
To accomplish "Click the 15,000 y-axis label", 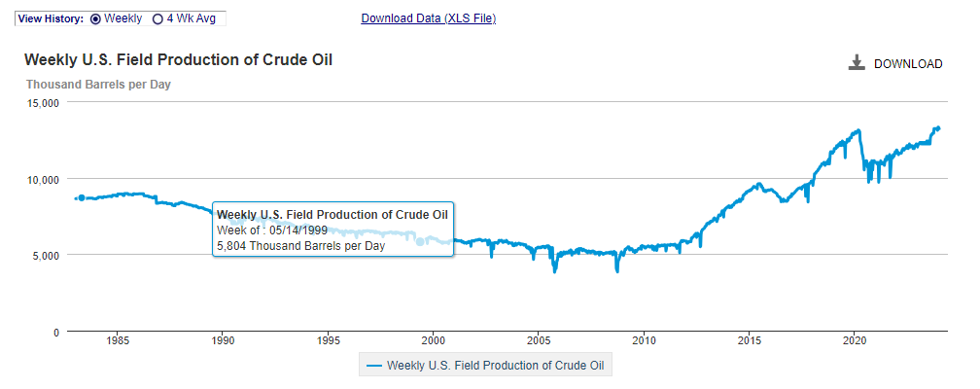I will (x=45, y=102).
